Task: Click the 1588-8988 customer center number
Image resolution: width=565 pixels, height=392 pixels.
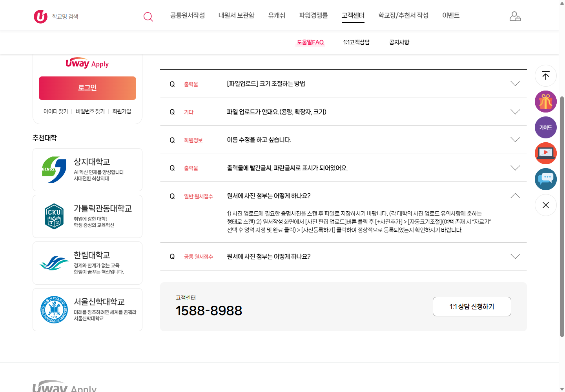Action: 209,310
